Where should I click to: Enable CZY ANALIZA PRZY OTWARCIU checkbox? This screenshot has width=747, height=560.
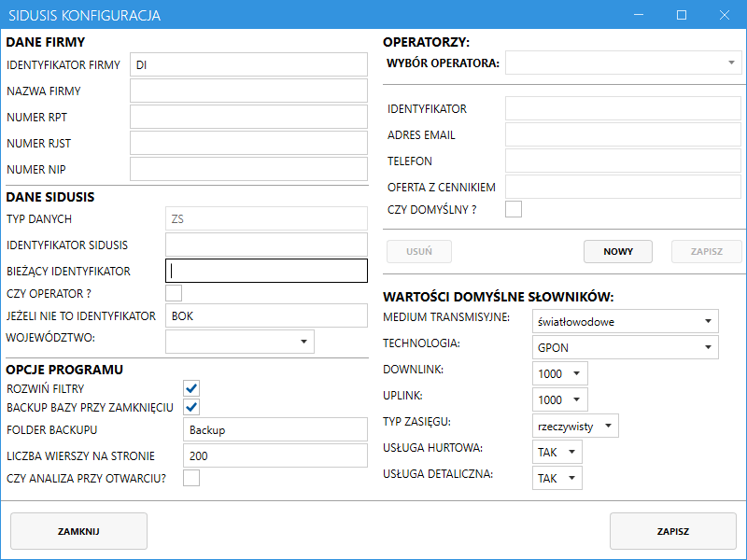(x=191, y=478)
